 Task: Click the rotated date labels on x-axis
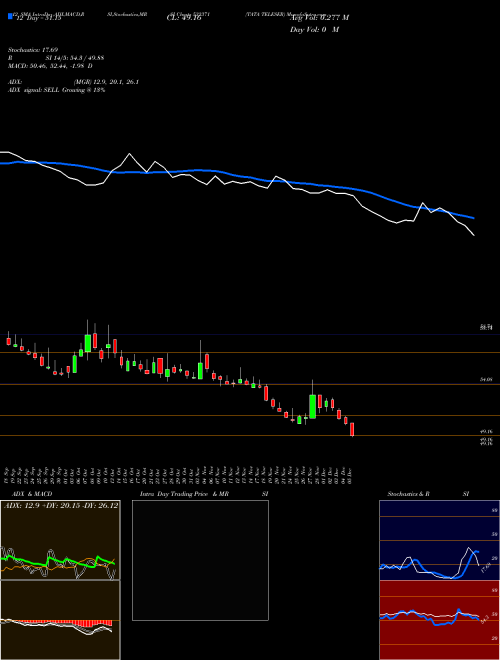point(179,476)
